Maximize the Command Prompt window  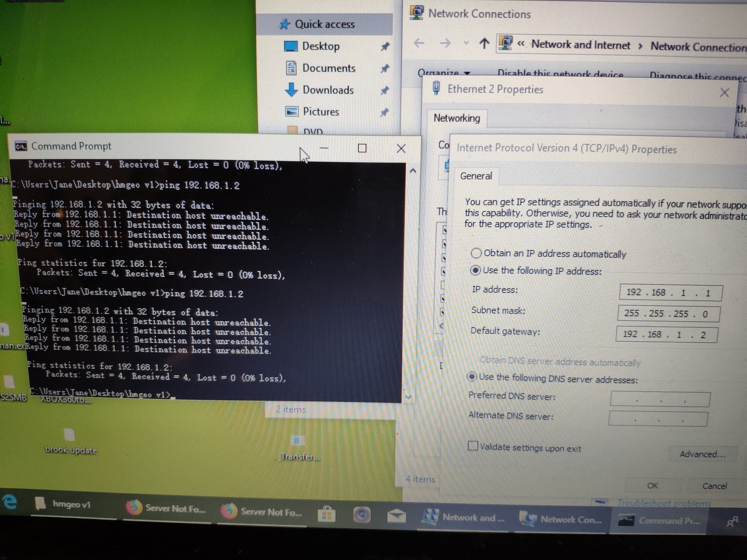coord(362,148)
